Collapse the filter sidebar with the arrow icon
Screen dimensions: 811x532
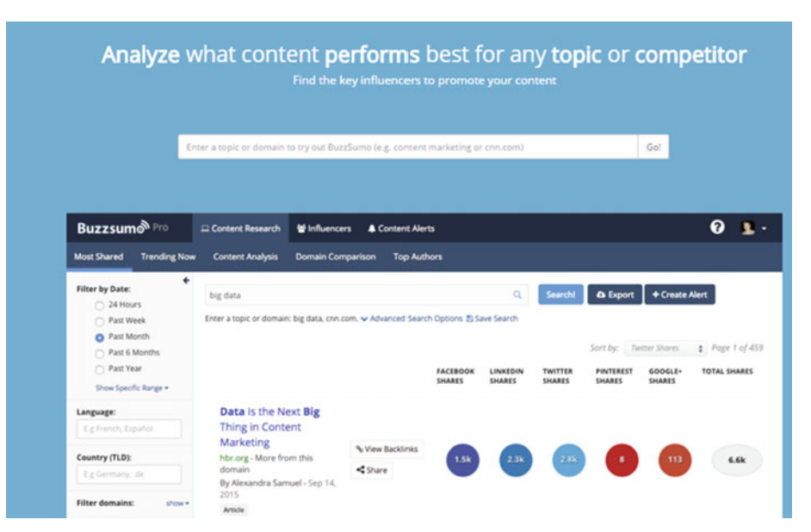[x=186, y=281]
